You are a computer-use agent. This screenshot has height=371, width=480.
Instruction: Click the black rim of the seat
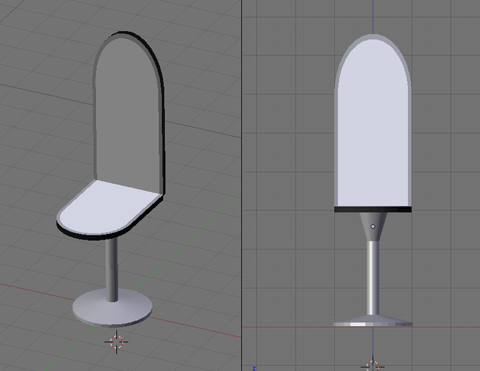pos(100,236)
